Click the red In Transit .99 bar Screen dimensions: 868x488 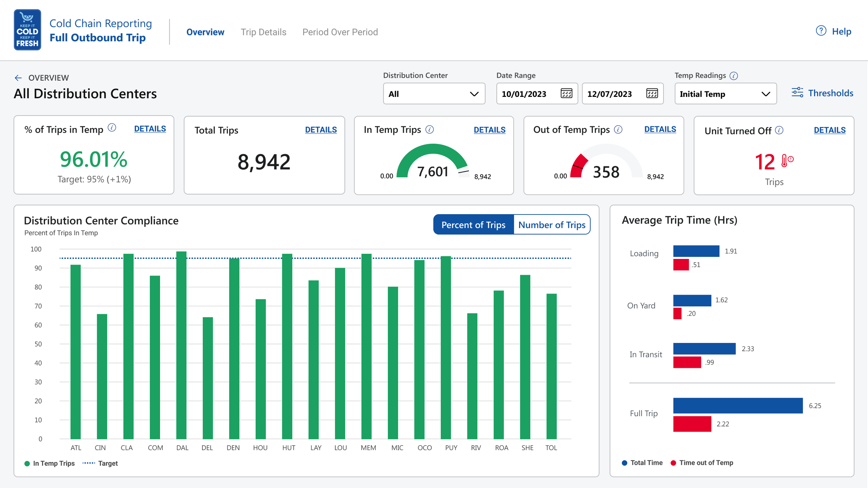pyautogui.click(x=687, y=362)
